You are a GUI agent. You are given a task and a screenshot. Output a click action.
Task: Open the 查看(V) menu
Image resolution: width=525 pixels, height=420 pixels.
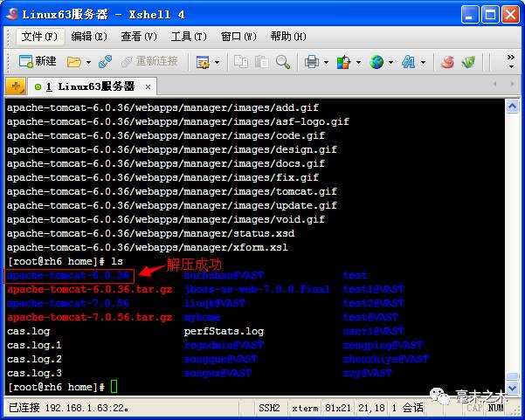coord(139,36)
